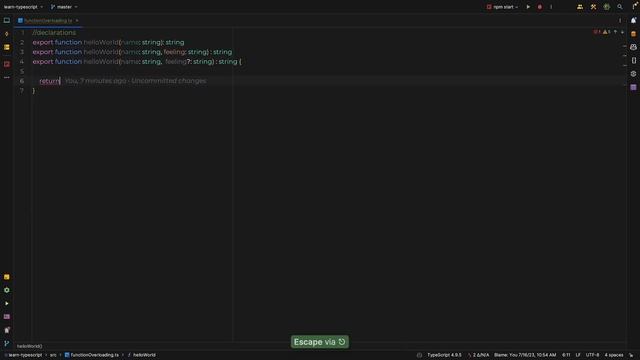Go to next highlighted problem arrow
The height and width of the screenshot is (360, 640).
click(x=622, y=32)
